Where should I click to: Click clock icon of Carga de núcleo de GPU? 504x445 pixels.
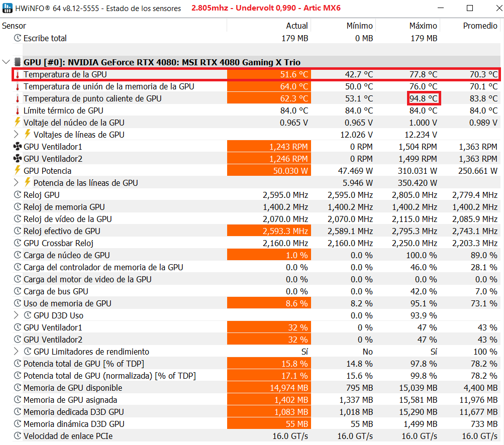(18, 255)
